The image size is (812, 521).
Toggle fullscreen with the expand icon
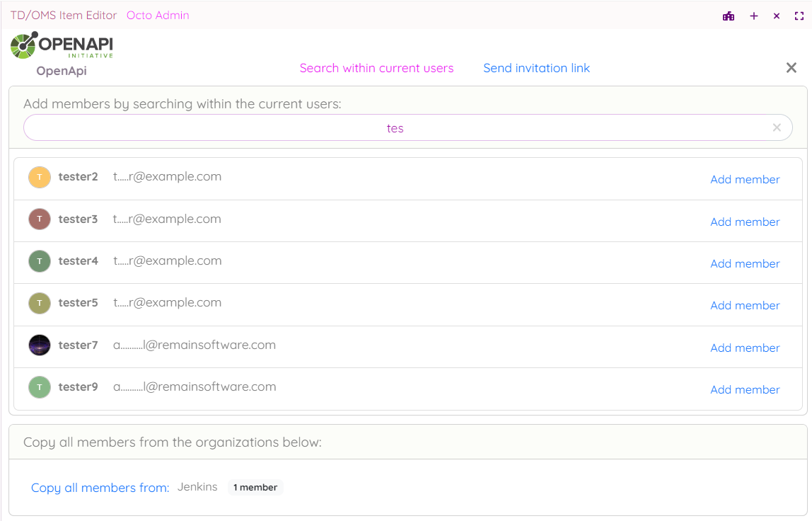tap(799, 16)
